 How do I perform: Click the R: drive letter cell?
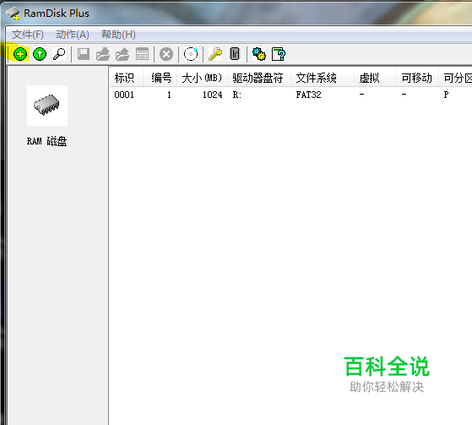click(x=237, y=95)
